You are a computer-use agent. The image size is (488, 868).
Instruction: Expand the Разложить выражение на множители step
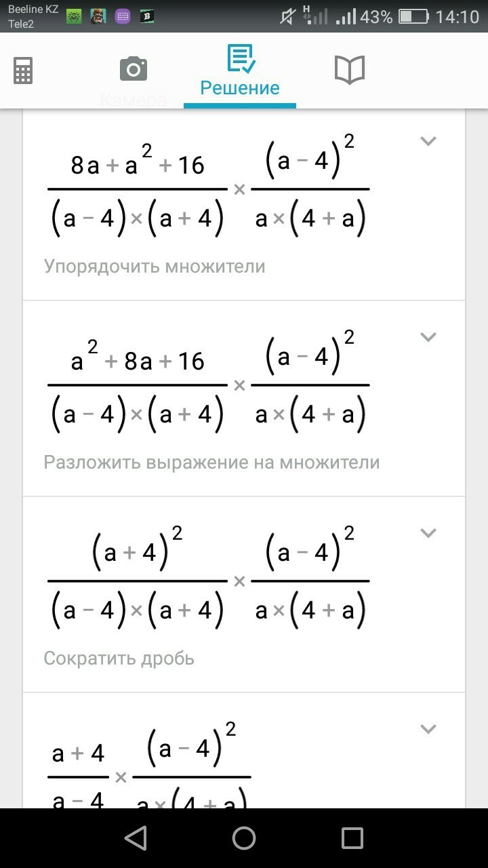[428, 337]
